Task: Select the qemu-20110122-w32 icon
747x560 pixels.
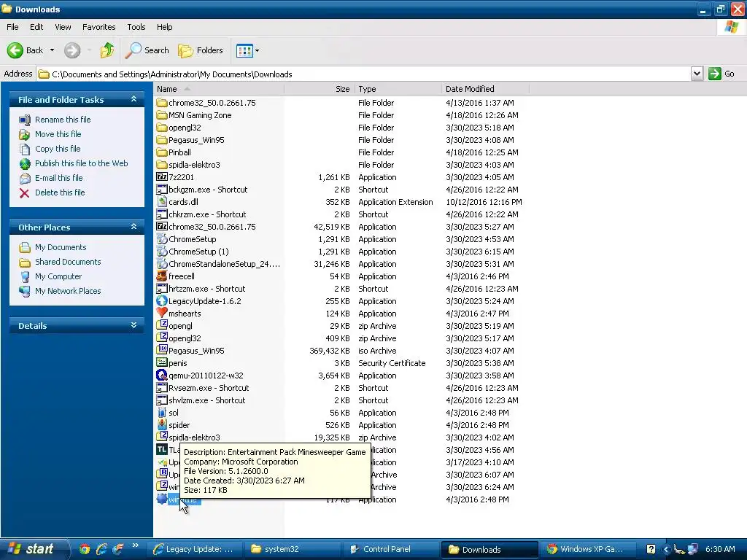Action: 162,375
